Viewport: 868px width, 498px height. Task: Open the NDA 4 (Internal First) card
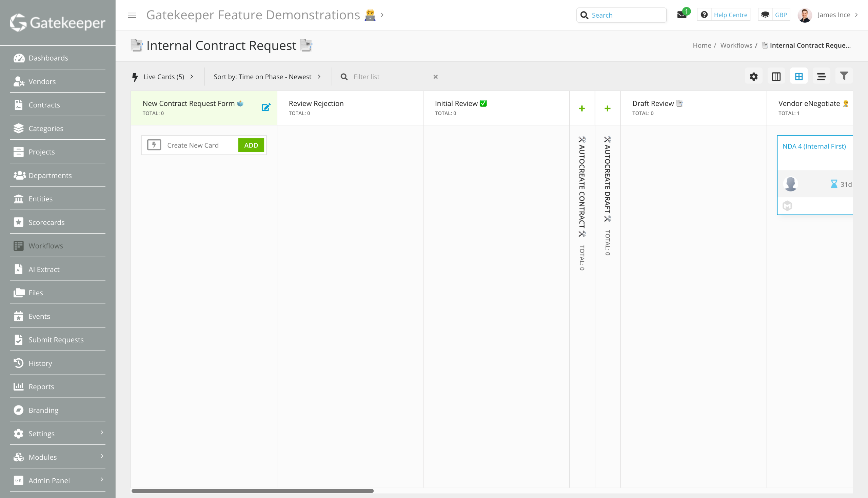coord(814,146)
